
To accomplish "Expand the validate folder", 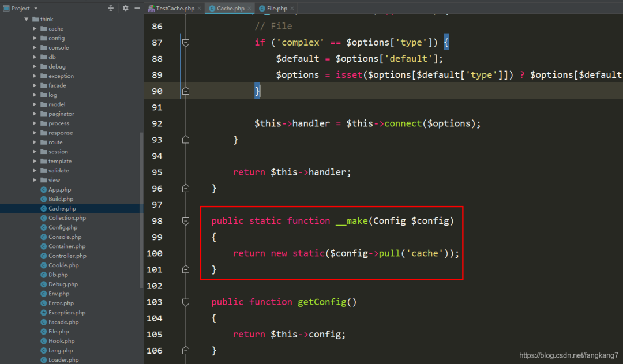I will (x=35, y=171).
